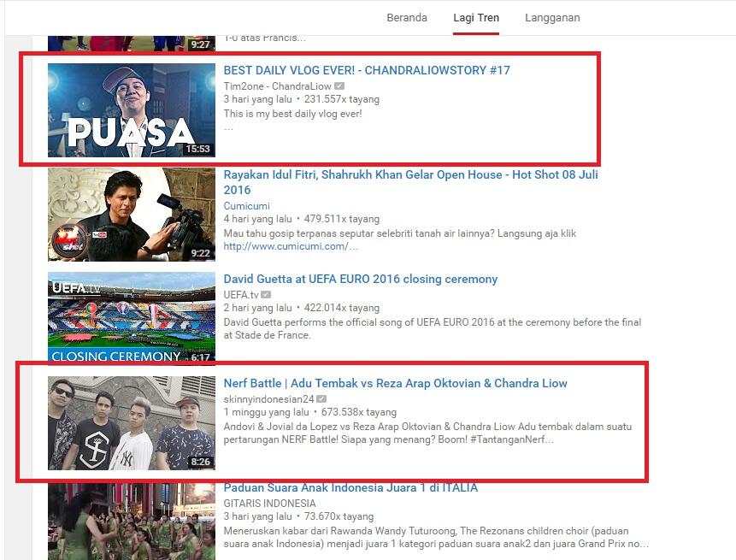736x560 pixels.
Task: Select text '73.670x tayang'
Action: coord(339,516)
